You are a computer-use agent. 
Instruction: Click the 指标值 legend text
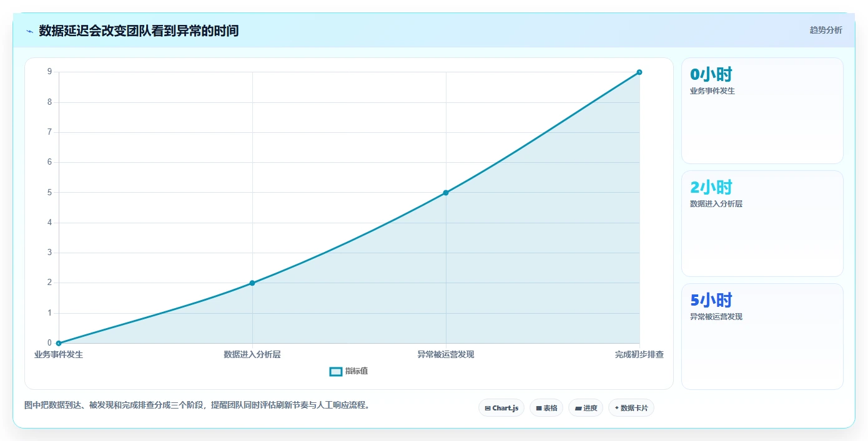point(357,371)
